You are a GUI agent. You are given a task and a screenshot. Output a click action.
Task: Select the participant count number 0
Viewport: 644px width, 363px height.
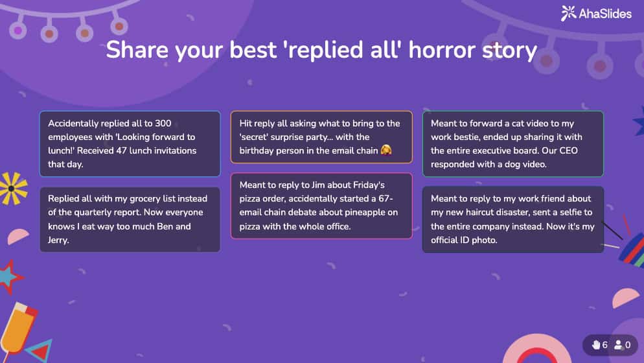[628, 345]
